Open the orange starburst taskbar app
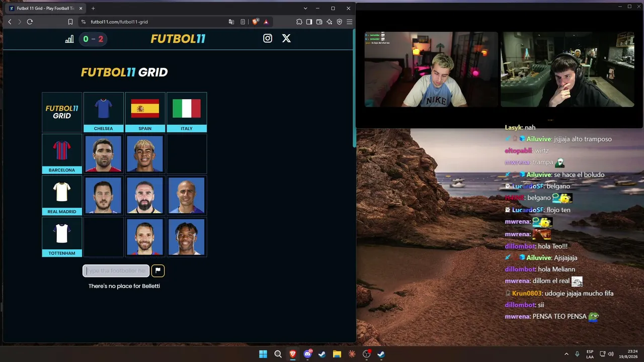The image size is (644, 362). tap(352, 354)
